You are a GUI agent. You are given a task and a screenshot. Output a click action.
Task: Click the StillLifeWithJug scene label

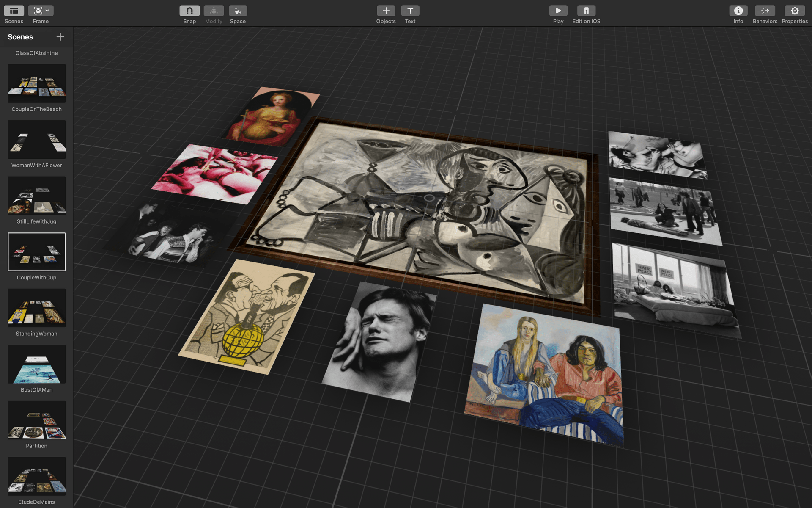click(x=37, y=221)
